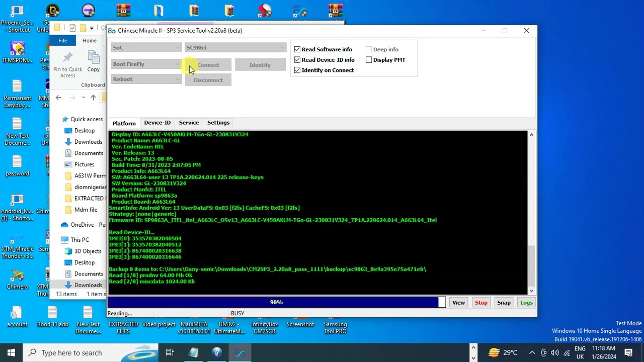Click the Snap button

click(504, 303)
